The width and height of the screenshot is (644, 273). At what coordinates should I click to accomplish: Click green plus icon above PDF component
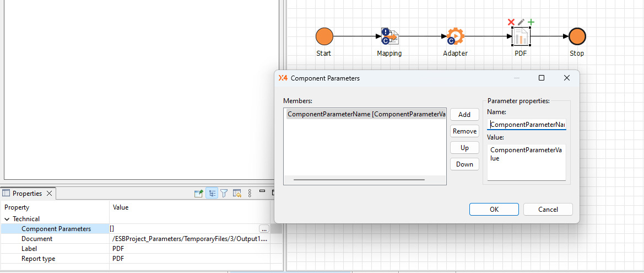(531, 22)
